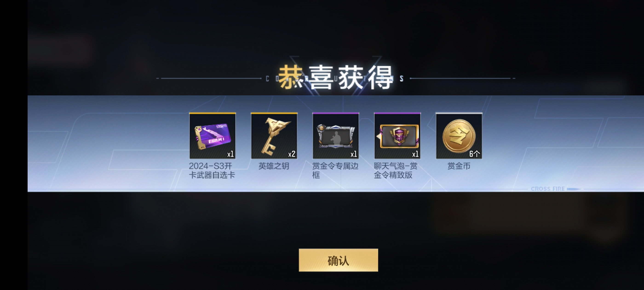Tap the x1 quantity on exclusive frame tile
This screenshot has height=290, width=644.
point(354,154)
